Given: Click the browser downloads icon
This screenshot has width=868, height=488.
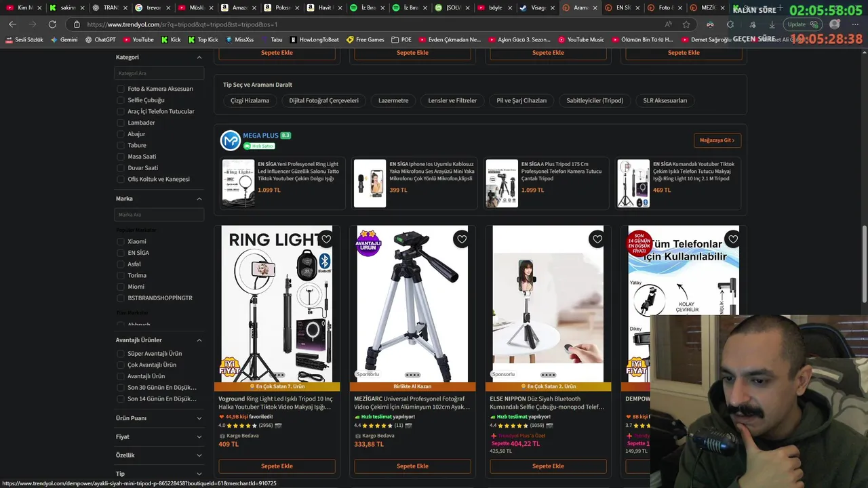Looking at the screenshot, I should click(772, 24).
